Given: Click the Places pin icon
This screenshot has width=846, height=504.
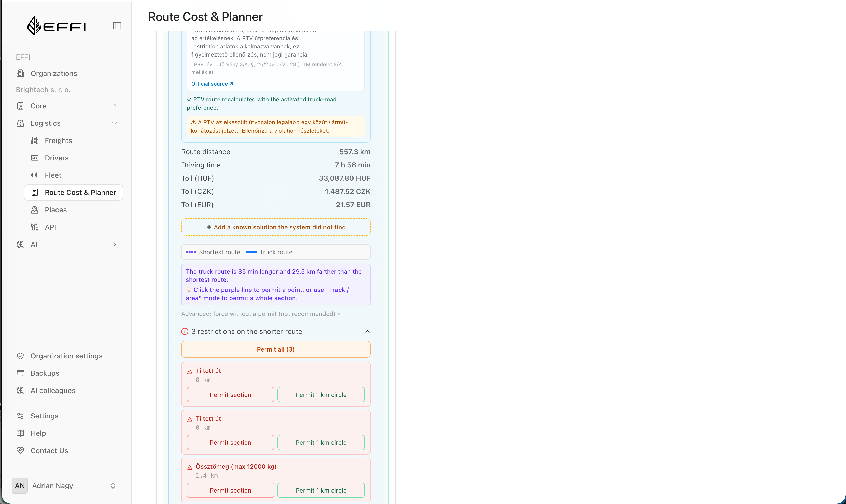Looking at the screenshot, I should click(35, 210).
